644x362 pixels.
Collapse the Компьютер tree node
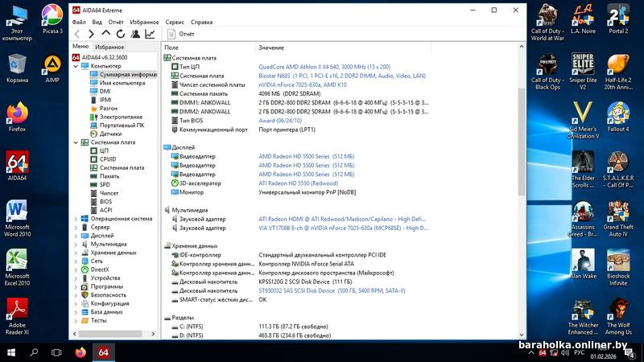tap(76, 66)
